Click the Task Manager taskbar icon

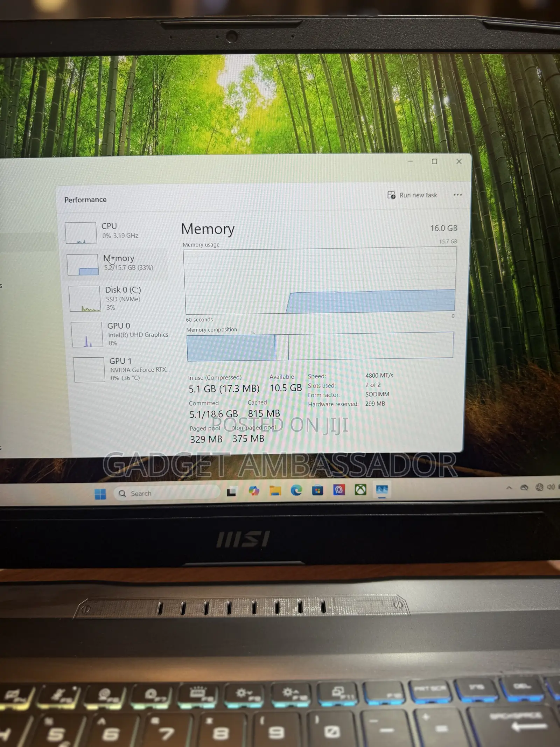pyautogui.click(x=382, y=489)
